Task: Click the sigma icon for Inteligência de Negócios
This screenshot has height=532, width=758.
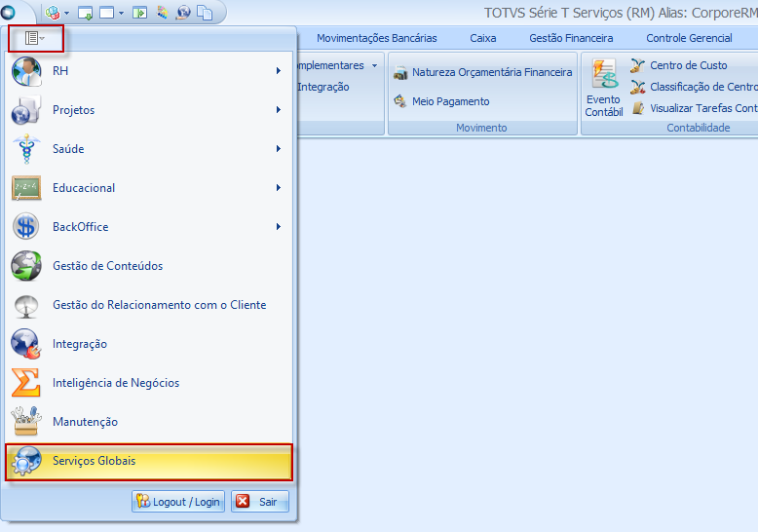Action: 25,383
